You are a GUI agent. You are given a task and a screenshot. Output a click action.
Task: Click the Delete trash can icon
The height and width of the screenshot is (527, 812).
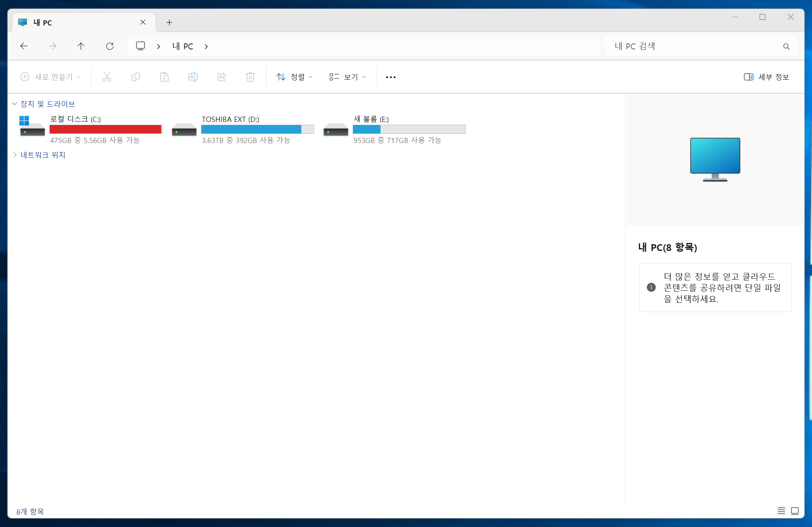click(250, 77)
